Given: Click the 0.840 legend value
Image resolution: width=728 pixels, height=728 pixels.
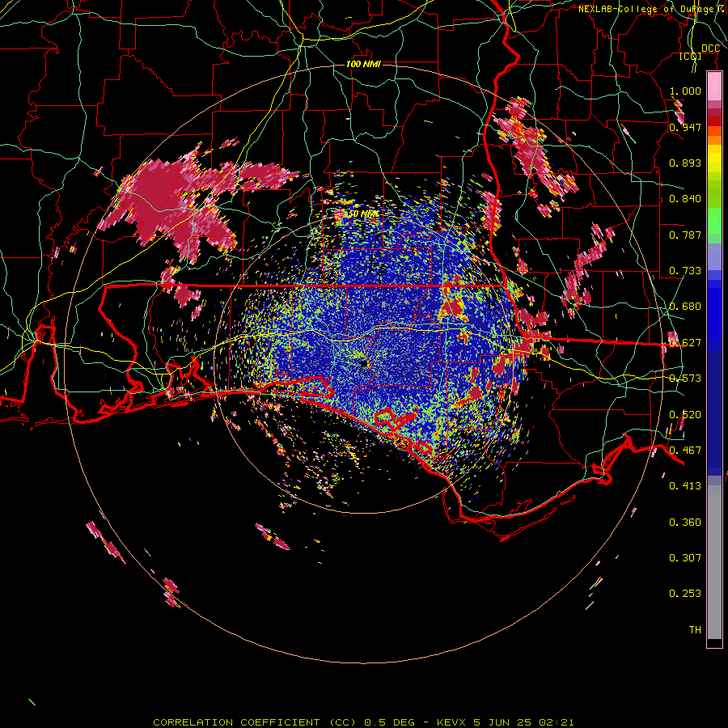Looking at the screenshot, I should pyautogui.click(x=685, y=199).
